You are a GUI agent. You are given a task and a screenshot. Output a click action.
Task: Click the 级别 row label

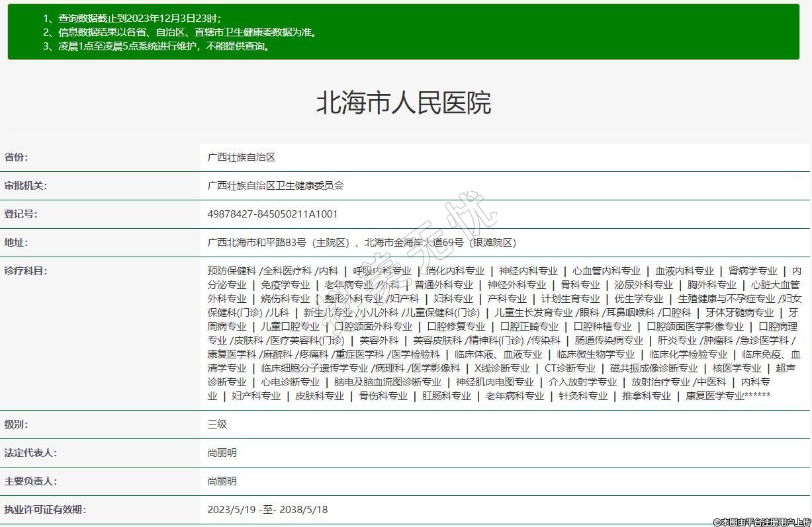click(x=17, y=425)
